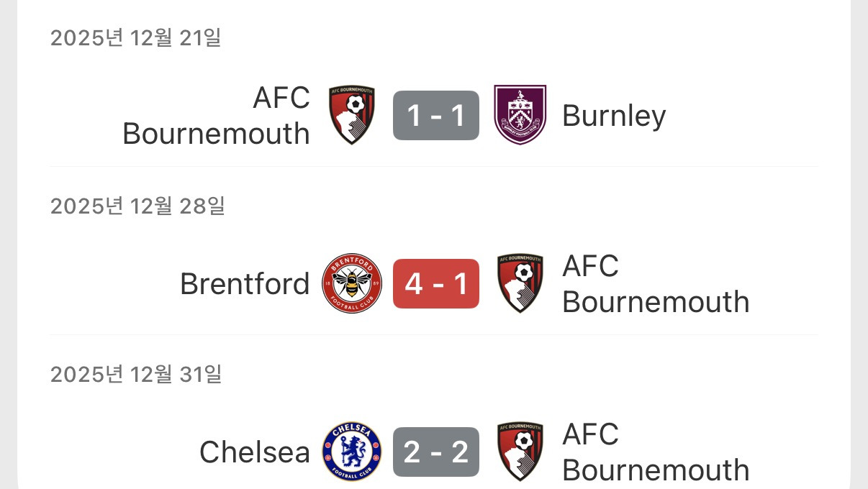
Task: Select the Burnley team name
Action: (x=614, y=116)
